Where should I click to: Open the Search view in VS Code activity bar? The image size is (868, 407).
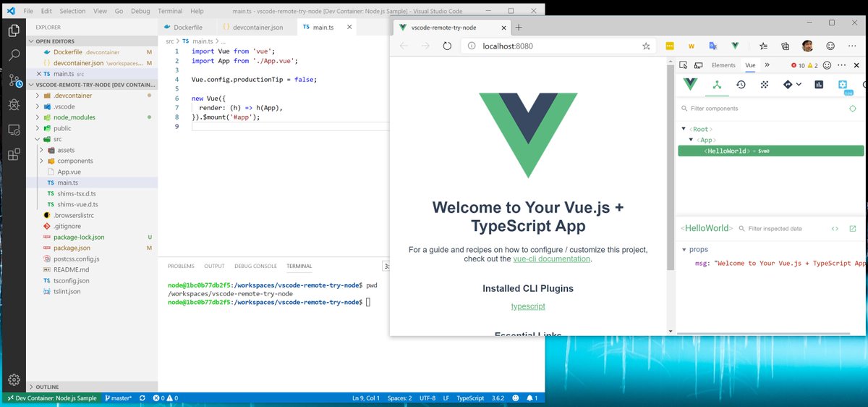click(x=14, y=55)
